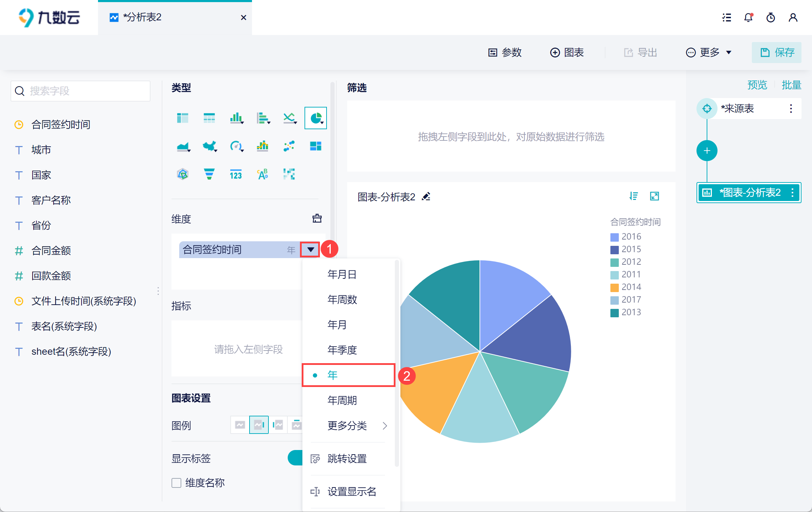812x512 pixels.
Task: Open the notifications bell icon
Action: 748,18
